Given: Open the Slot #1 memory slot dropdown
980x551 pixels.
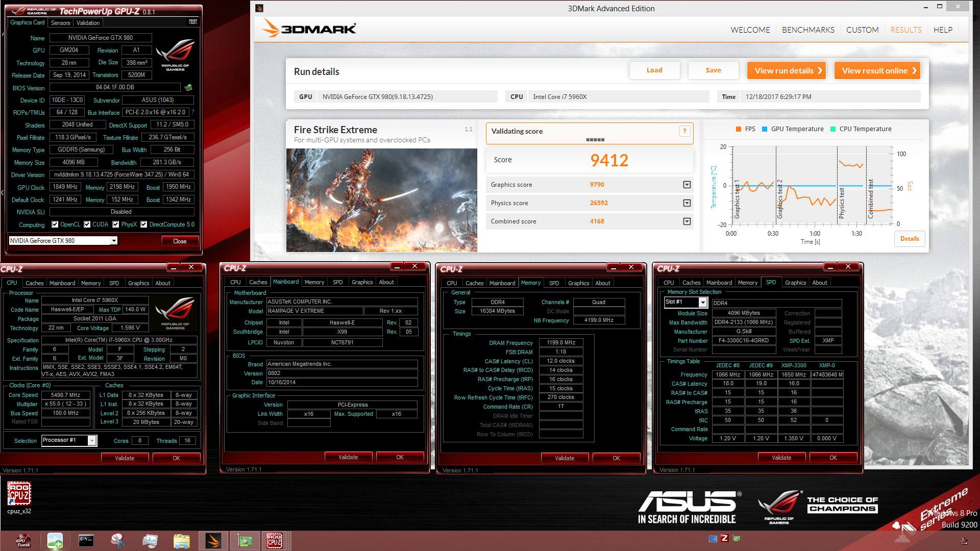Looking at the screenshot, I should point(703,303).
